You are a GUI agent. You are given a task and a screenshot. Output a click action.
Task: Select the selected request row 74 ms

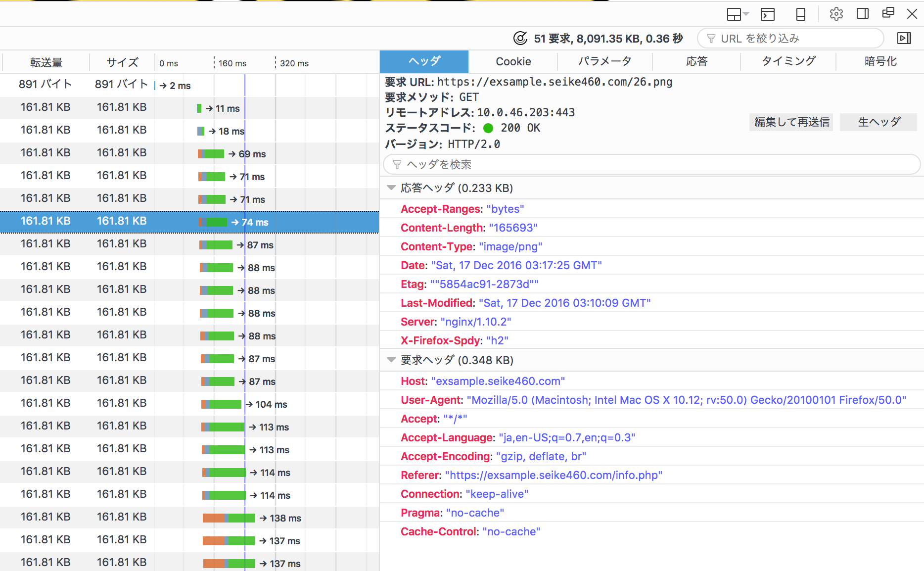[x=189, y=222]
